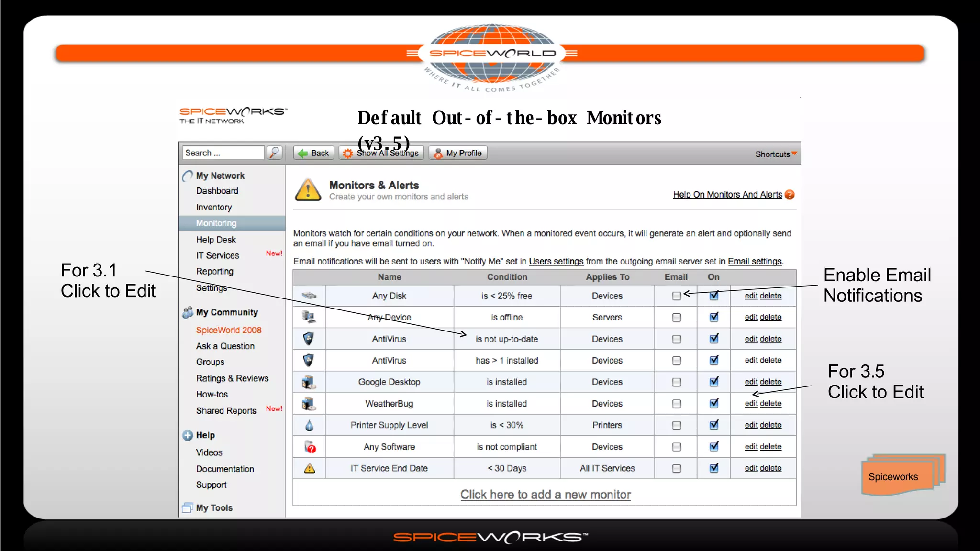
Task: Open Groups in My Community
Action: (x=210, y=362)
